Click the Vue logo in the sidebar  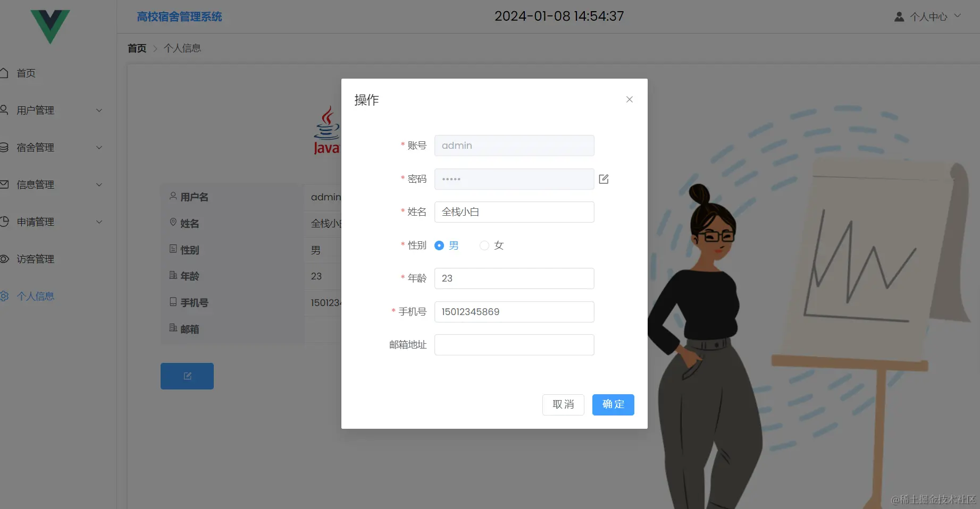tap(50, 26)
